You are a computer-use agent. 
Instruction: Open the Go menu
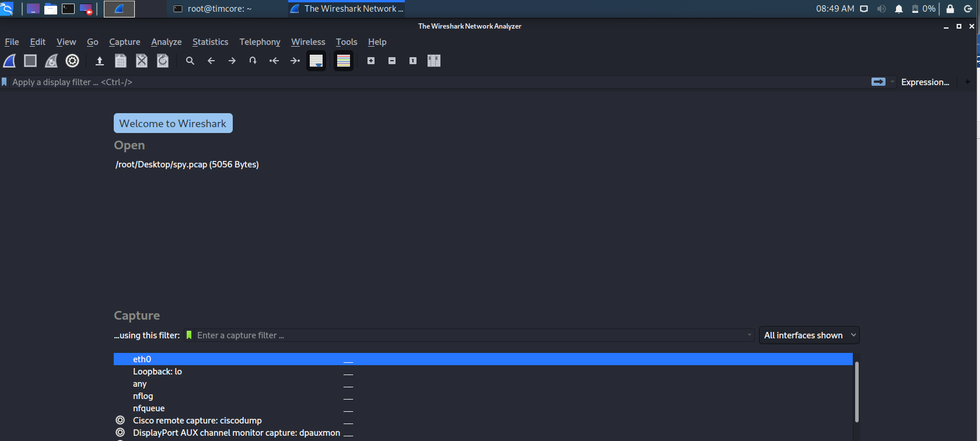(x=92, y=42)
